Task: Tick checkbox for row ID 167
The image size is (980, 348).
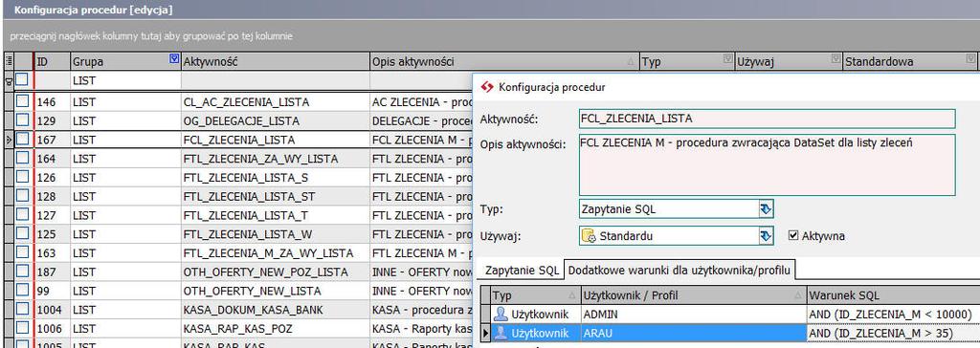Action: 23,140
